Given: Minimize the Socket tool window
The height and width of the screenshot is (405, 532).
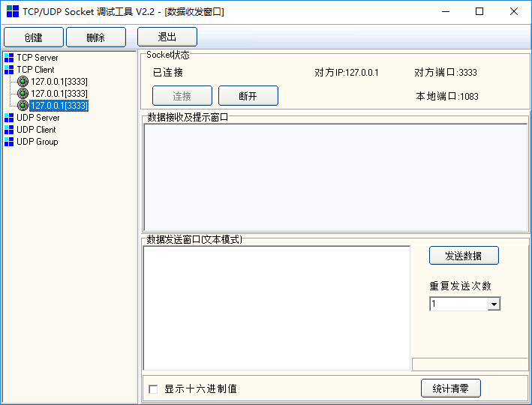Looking at the screenshot, I should (x=446, y=11).
